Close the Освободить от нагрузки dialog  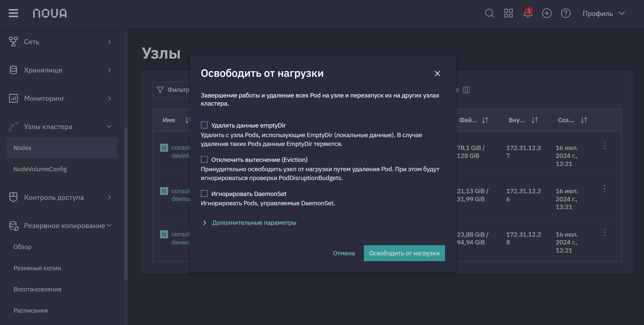click(437, 73)
